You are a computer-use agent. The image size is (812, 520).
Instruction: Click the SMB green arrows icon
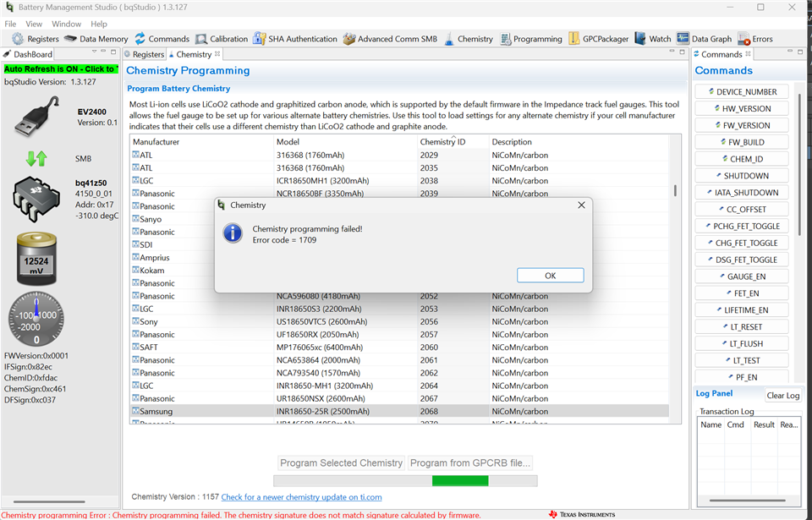tap(36, 158)
